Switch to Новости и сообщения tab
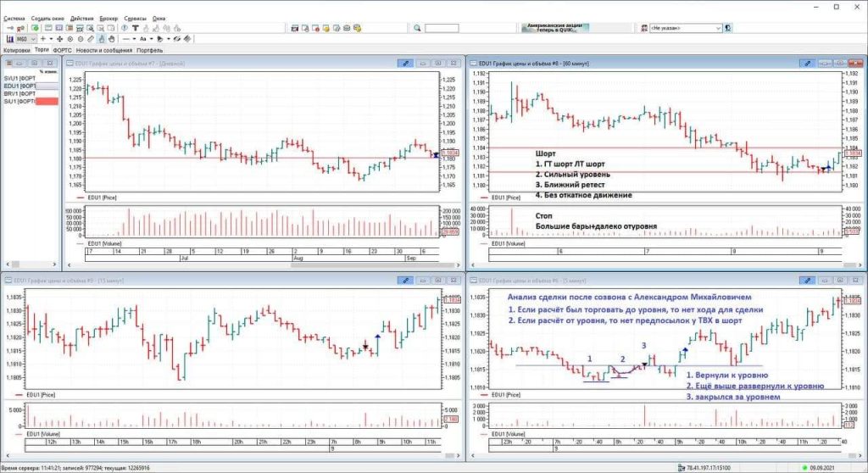Screen dimensions: 868x473 104,50
